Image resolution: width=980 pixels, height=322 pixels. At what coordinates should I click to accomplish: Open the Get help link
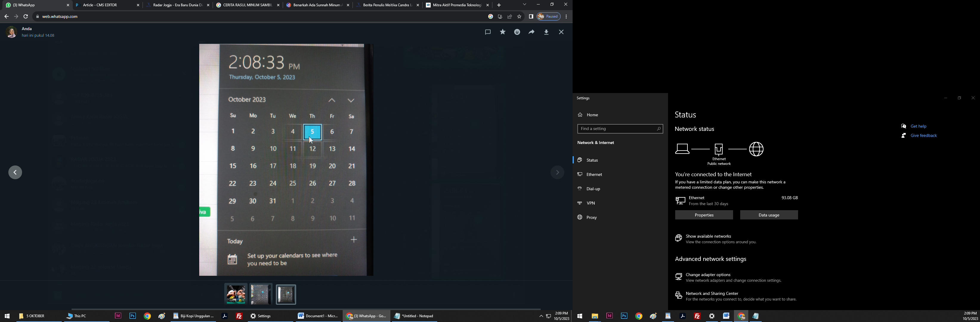[918, 126]
